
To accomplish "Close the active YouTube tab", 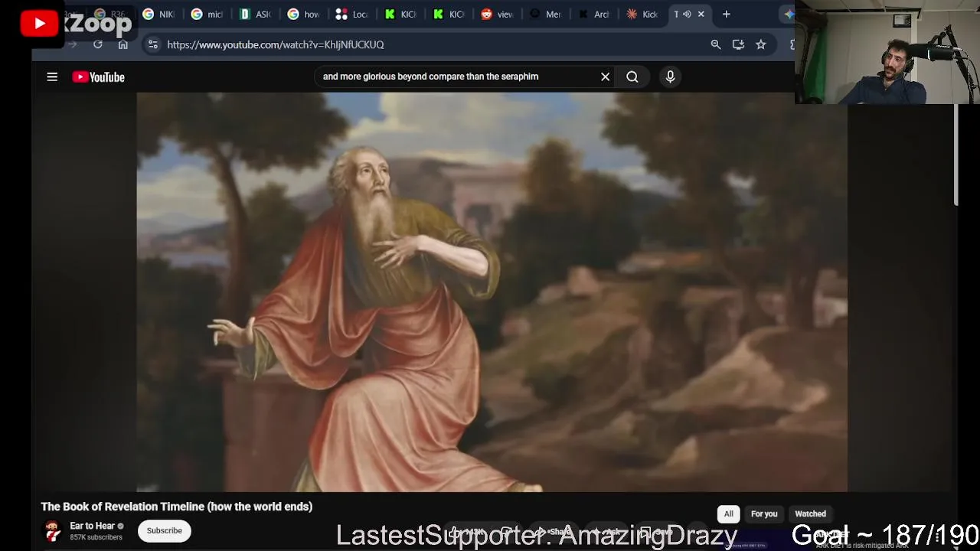I will [701, 14].
